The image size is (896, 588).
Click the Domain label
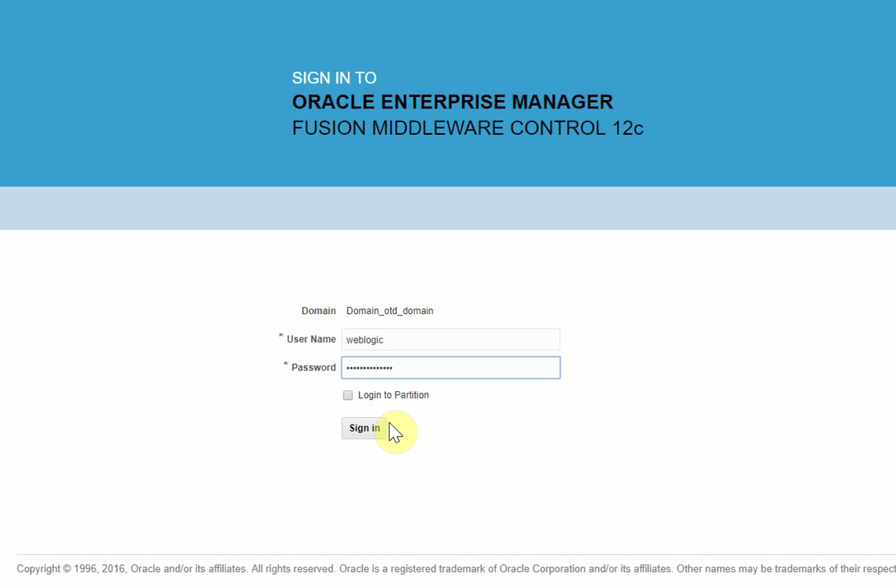point(319,311)
